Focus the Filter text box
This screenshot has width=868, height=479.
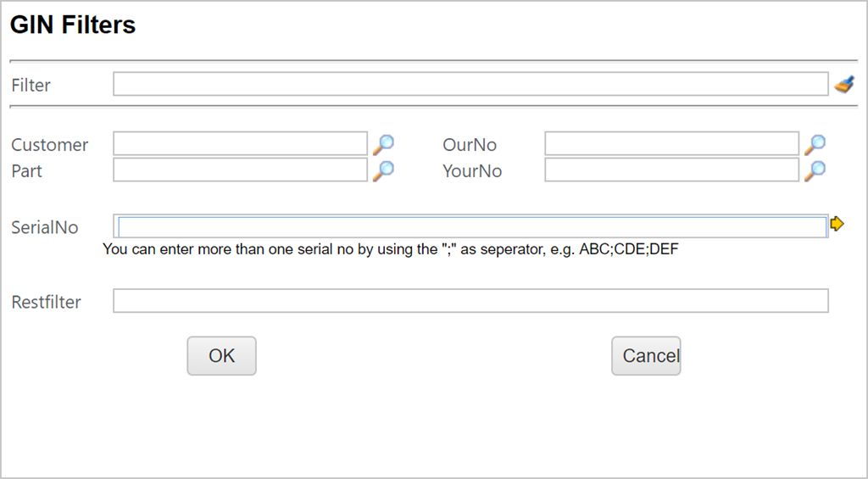click(470, 84)
